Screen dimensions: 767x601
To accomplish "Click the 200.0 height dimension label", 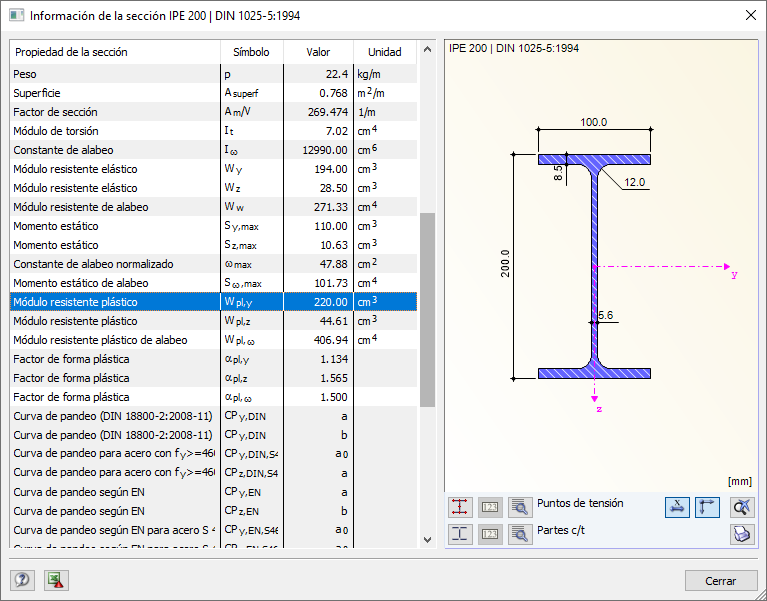I will [x=505, y=264].
